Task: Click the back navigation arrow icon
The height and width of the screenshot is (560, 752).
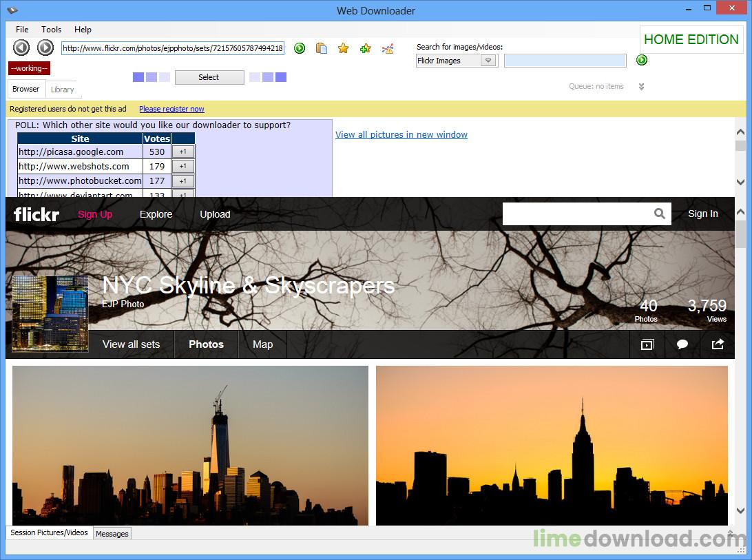Action: 21,48
